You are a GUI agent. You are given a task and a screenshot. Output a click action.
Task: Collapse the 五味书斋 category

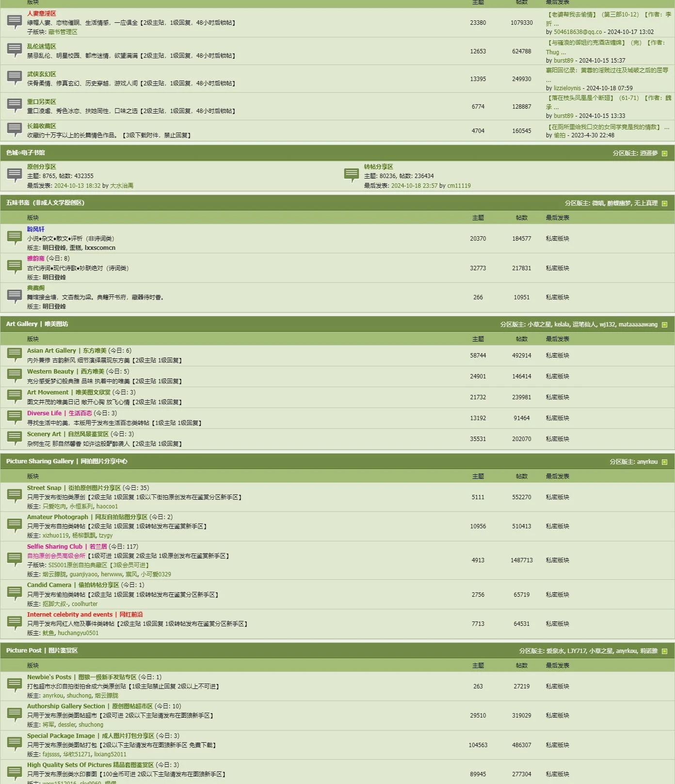[664, 203]
